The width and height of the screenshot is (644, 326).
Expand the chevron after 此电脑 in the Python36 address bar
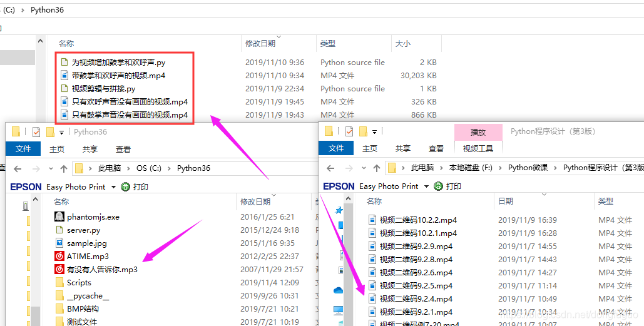coord(128,168)
